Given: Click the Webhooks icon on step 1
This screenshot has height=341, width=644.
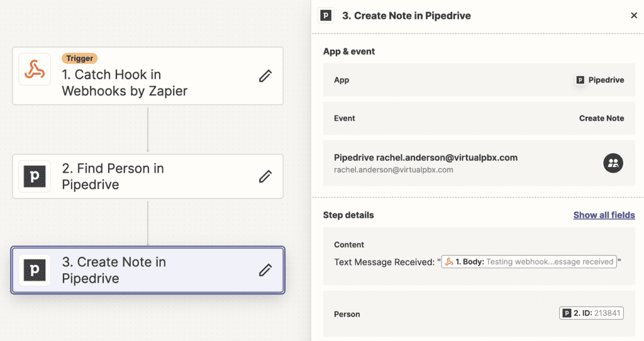Looking at the screenshot, I should click(x=35, y=69).
